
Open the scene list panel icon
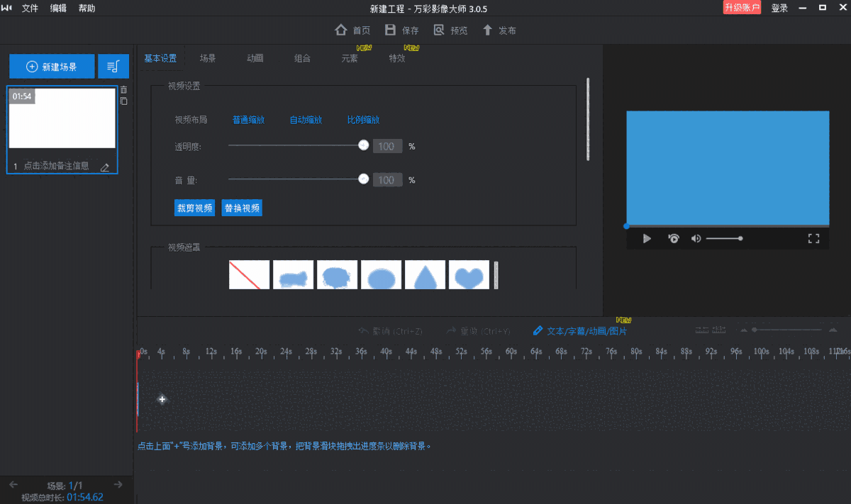pos(113,66)
